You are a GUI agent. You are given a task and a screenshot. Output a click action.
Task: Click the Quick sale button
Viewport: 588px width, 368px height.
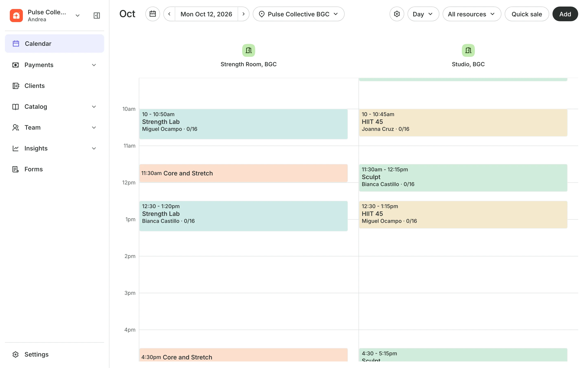click(x=527, y=14)
